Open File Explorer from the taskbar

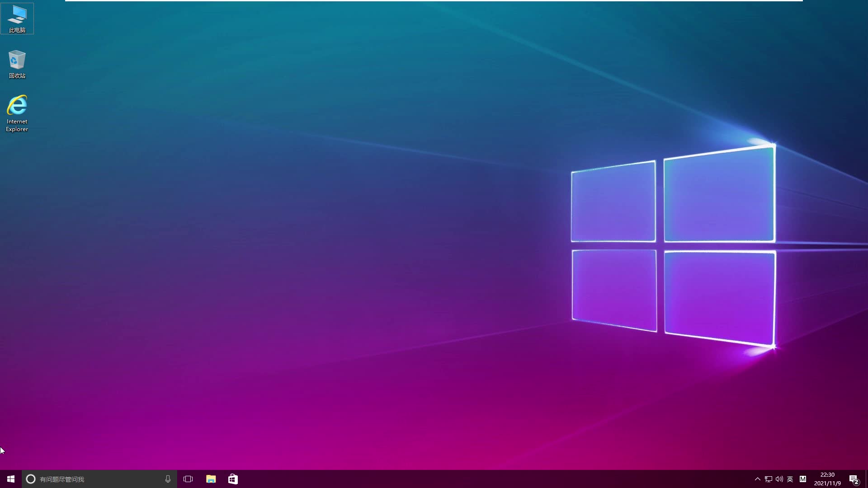[211, 479]
